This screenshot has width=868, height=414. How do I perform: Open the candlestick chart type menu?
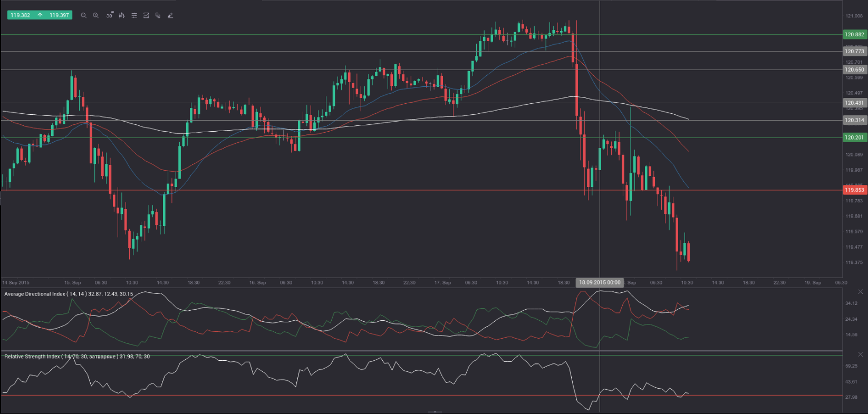122,16
